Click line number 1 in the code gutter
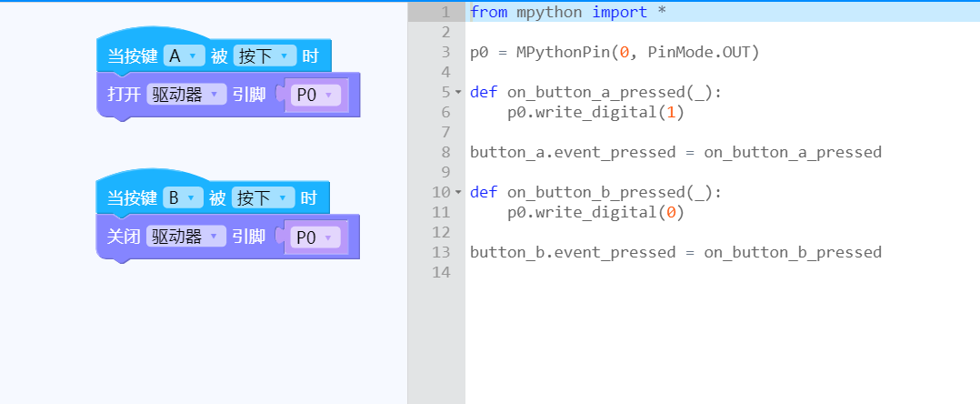 click(x=445, y=12)
